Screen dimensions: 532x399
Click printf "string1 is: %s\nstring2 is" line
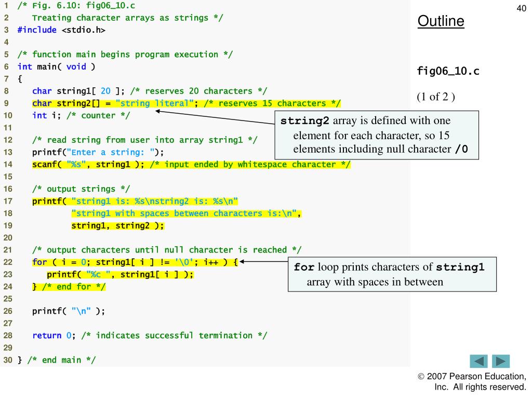coord(135,201)
